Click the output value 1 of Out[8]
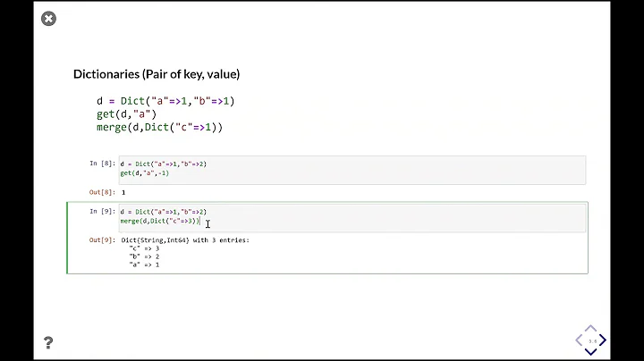 tap(123, 192)
